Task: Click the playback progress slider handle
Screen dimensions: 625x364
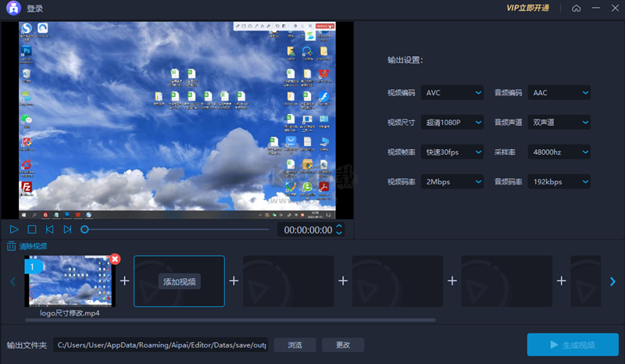Action: (84, 230)
